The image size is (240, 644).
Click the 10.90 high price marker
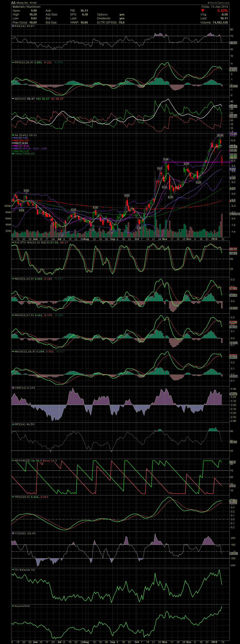click(x=220, y=135)
